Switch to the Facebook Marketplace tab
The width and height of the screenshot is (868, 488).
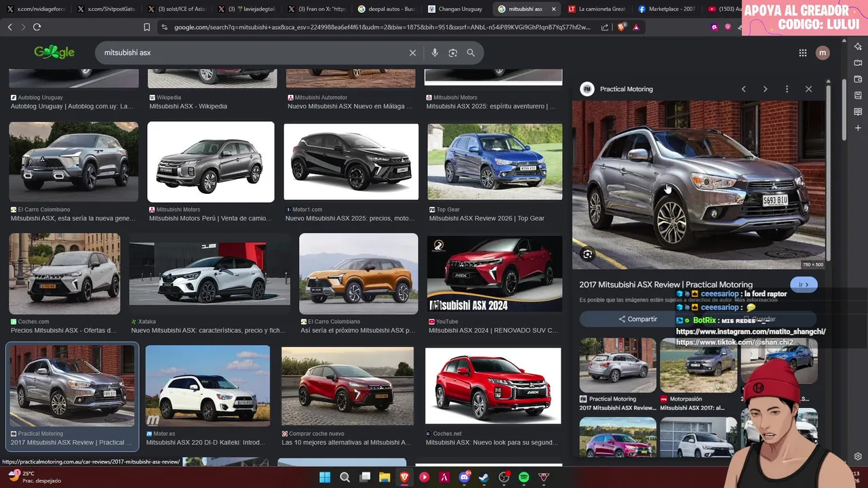[666, 9]
